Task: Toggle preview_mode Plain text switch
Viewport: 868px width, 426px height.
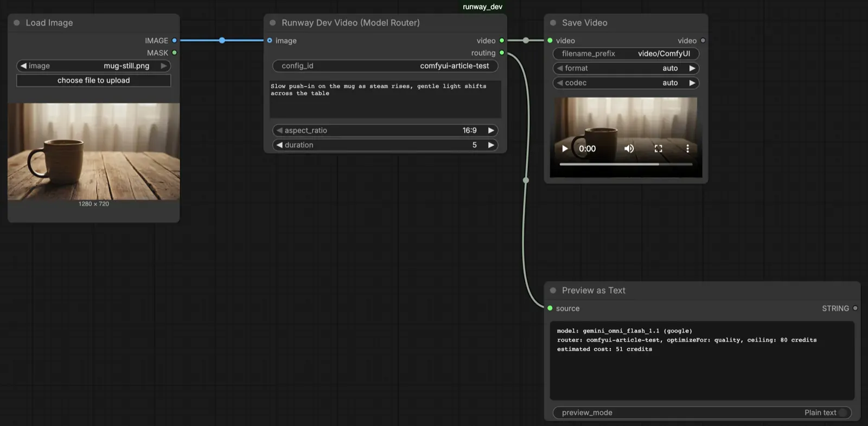Action: point(843,412)
